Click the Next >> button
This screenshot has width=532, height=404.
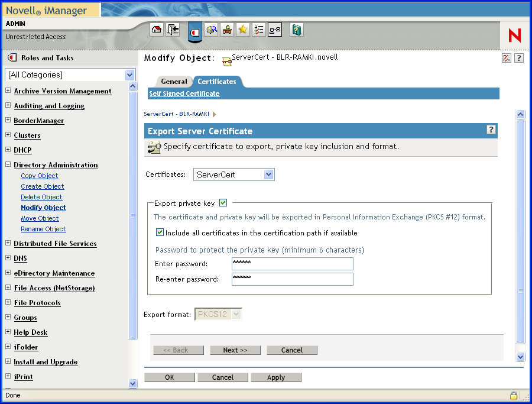(235, 350)
